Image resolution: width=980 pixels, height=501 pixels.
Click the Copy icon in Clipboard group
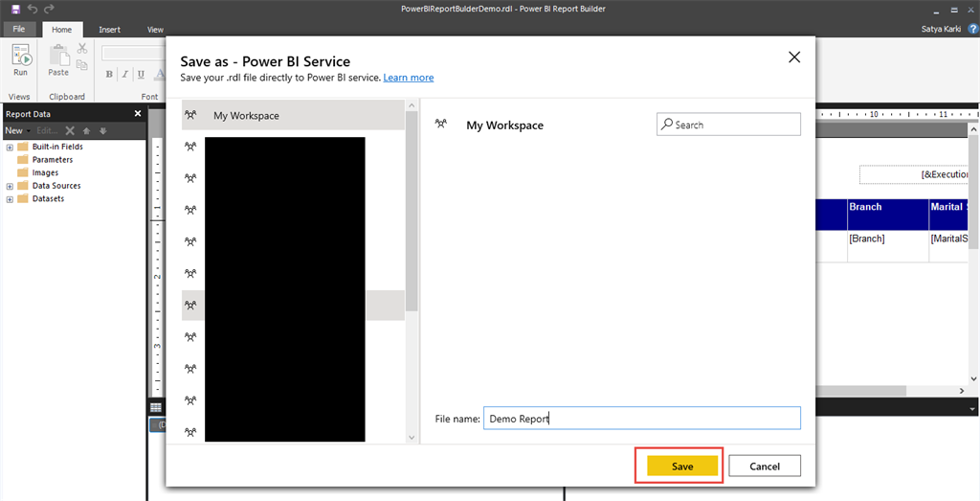pos(82,63)
